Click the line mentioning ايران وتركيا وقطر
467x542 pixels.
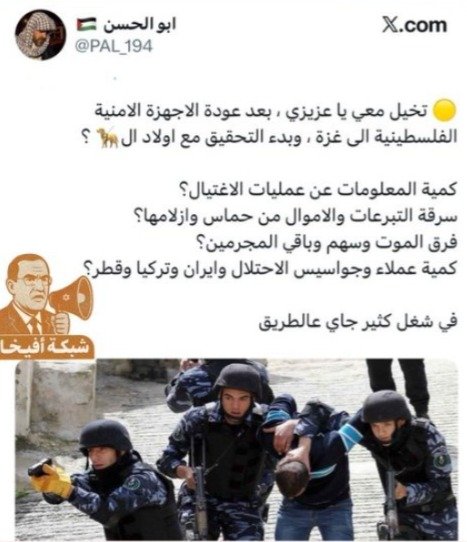(x=270, y=269)
